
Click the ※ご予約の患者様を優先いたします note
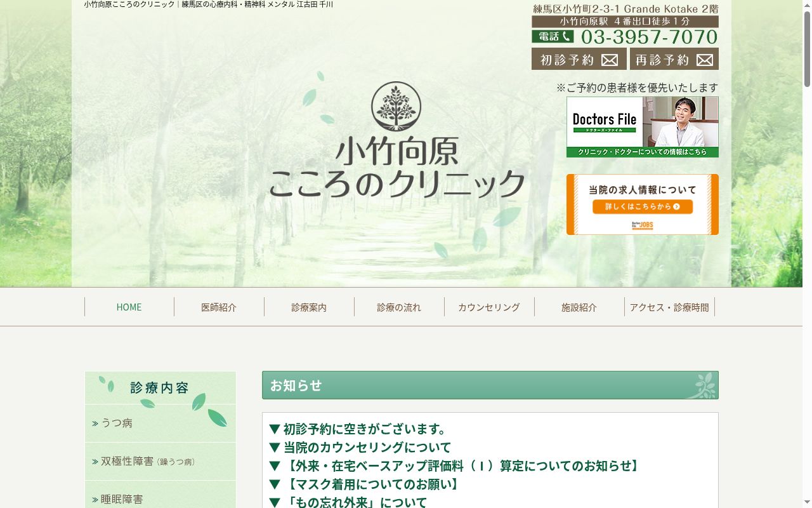(638, 88)
